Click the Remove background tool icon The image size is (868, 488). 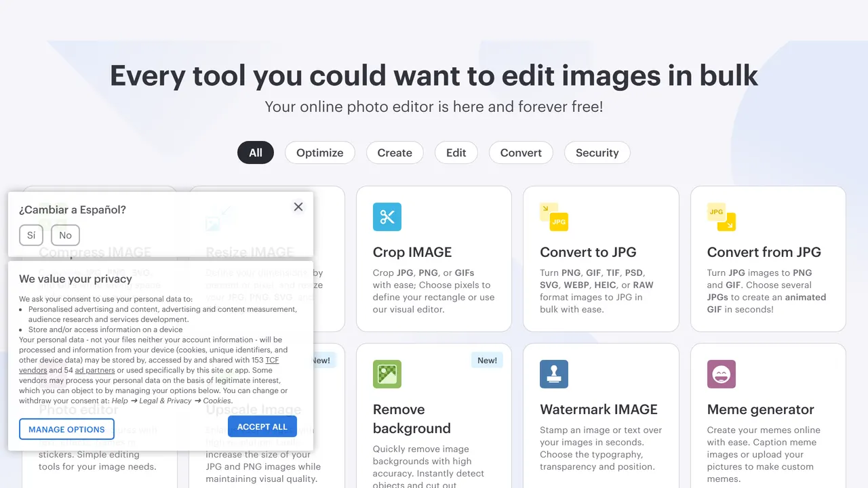pos(387,374)
